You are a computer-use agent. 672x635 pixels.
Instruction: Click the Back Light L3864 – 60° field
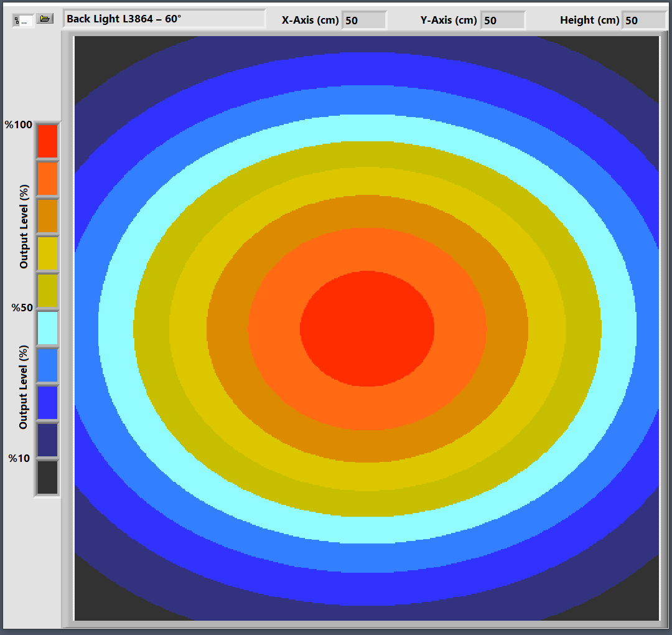click(x=164, y=19)
